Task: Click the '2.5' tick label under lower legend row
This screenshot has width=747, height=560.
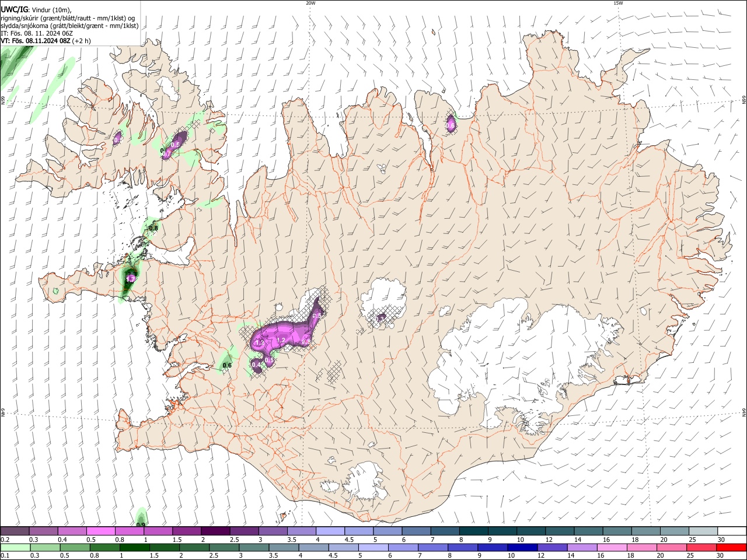Action: (x=214, y=556)
